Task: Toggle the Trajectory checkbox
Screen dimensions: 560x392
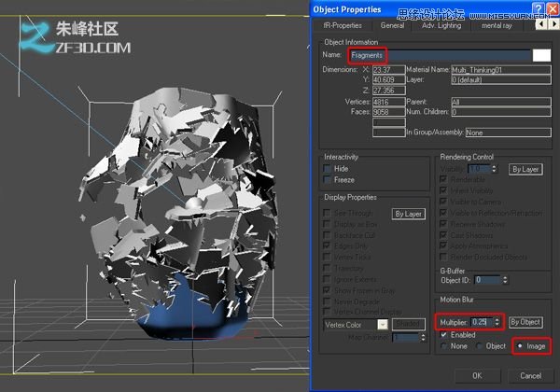Action: (x=327, y=268)
